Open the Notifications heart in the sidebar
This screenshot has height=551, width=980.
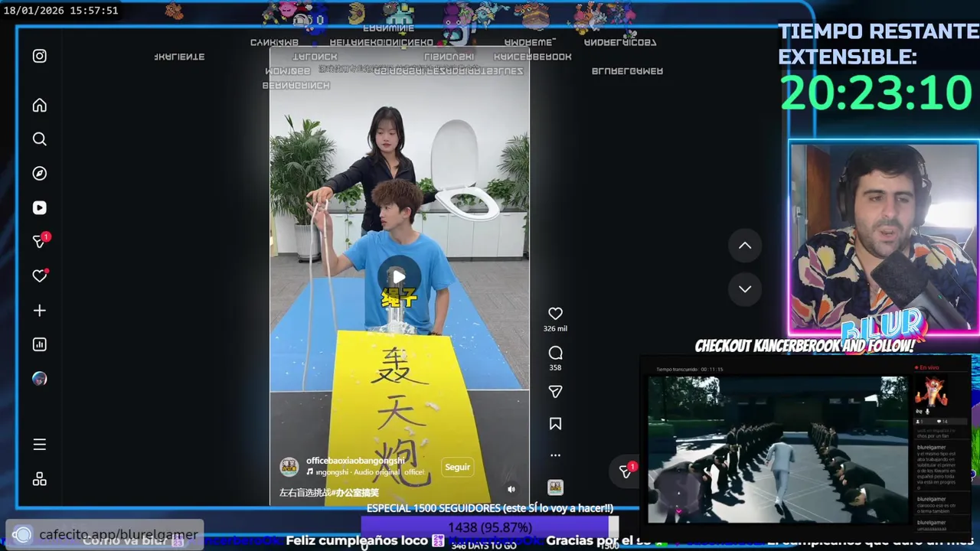pos(40,275)
